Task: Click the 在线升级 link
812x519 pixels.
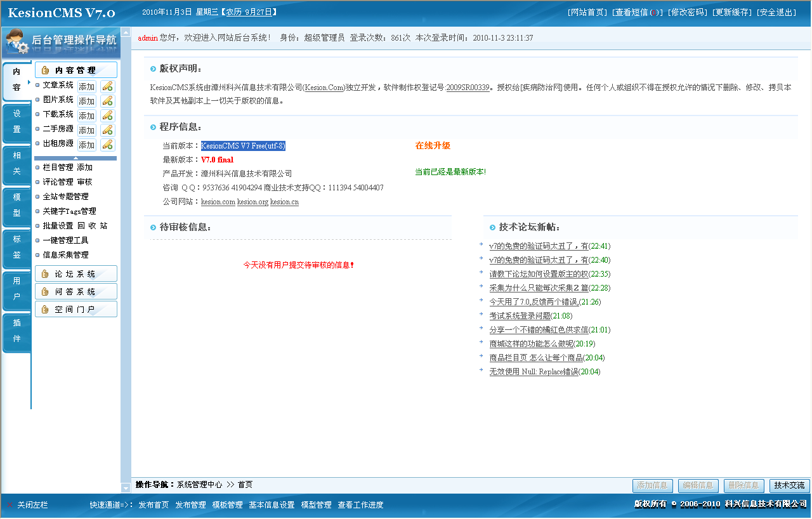Action: pyautogui.click(x=433, y=146)
